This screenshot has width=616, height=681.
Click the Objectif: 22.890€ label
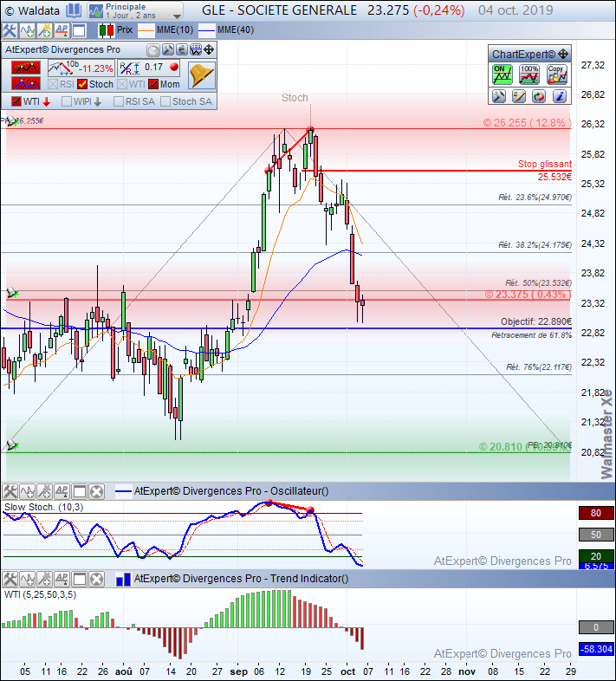click(536, 321)
